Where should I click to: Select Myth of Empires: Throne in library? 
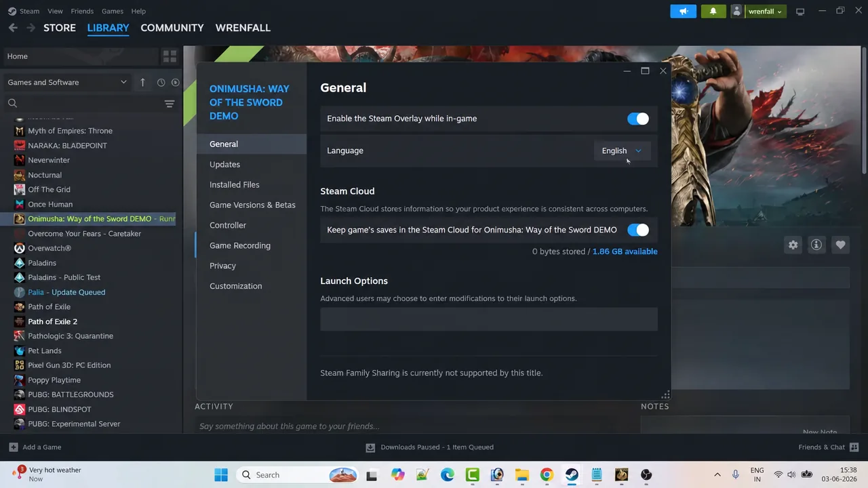pos(70,131)
